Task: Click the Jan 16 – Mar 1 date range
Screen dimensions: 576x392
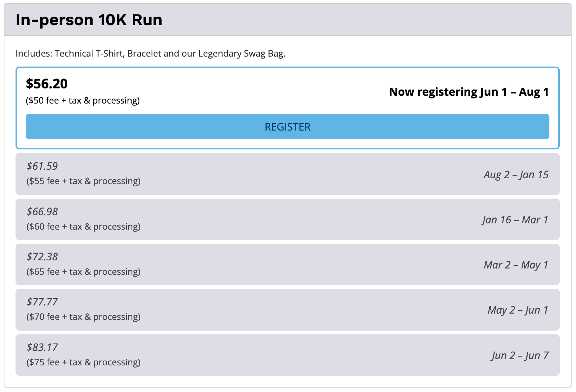Action: tap(515, 220)
